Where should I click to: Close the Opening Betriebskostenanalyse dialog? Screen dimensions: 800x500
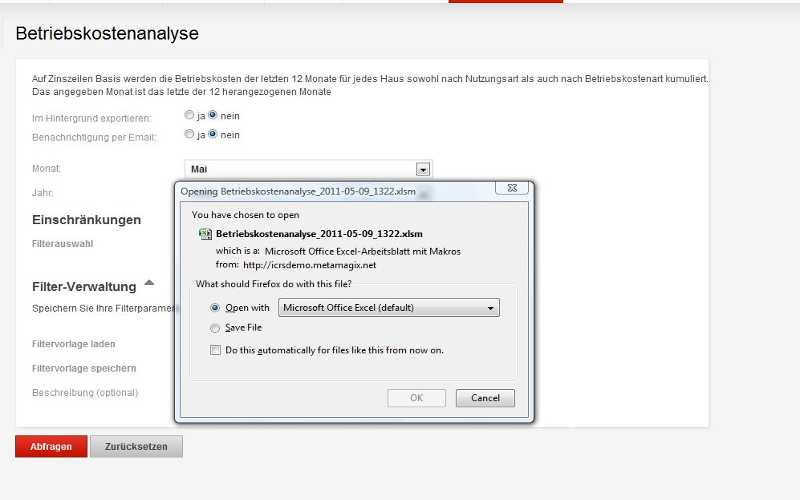(x=512, y=188)
